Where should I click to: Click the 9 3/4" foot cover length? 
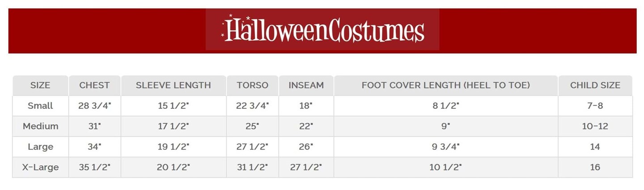(445, 147)
